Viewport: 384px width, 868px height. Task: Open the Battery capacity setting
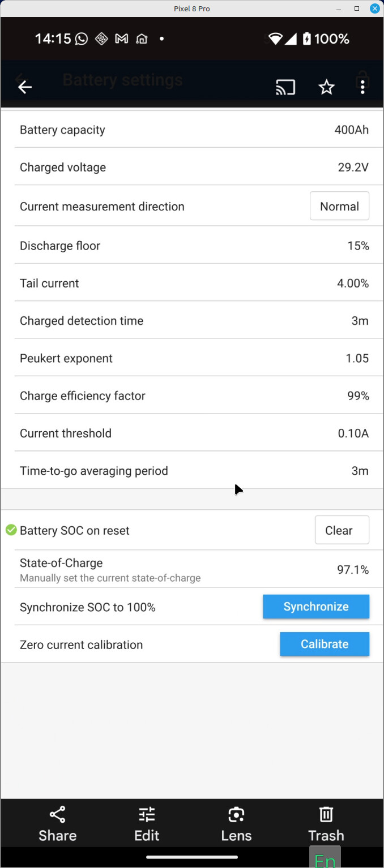(192, 130)
